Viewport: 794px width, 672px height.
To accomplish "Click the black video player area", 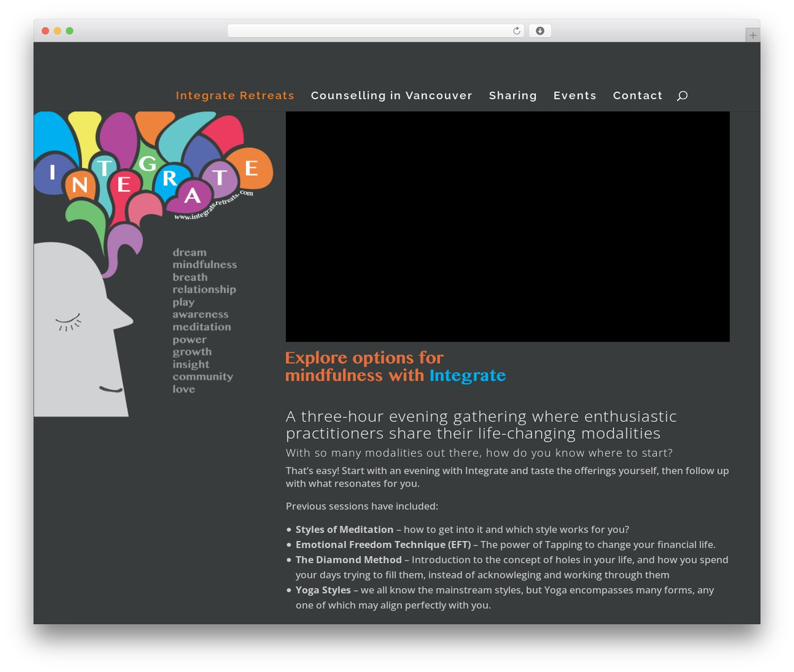I will click(507, 226).
